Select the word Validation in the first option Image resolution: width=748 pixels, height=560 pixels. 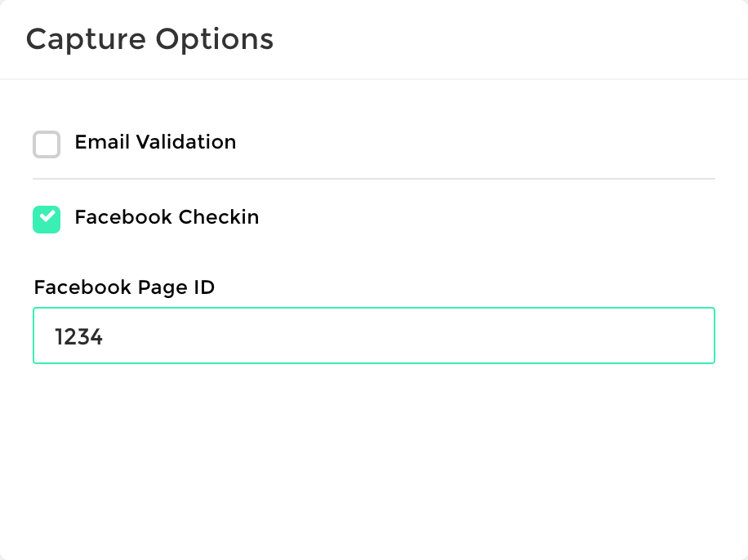pos(185,142)
